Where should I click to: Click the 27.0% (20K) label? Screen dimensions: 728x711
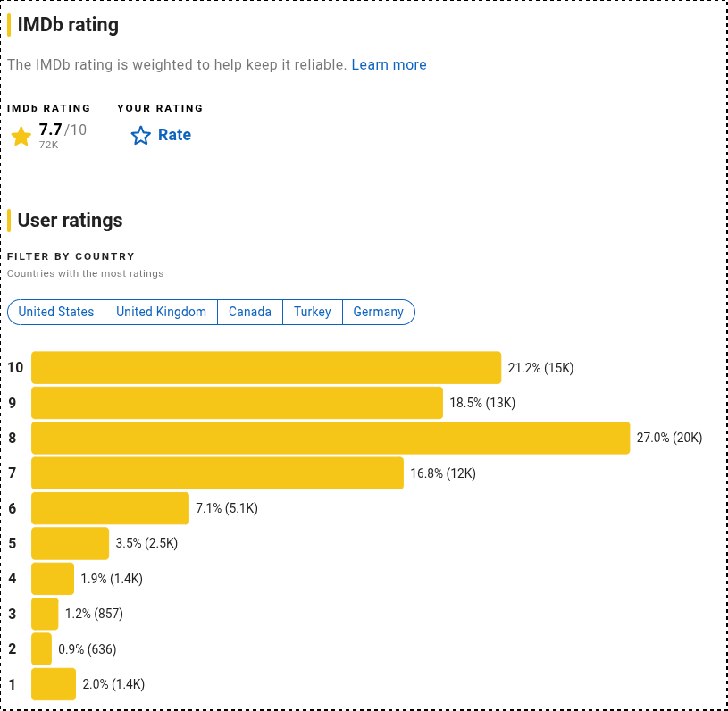pos(669,438)
